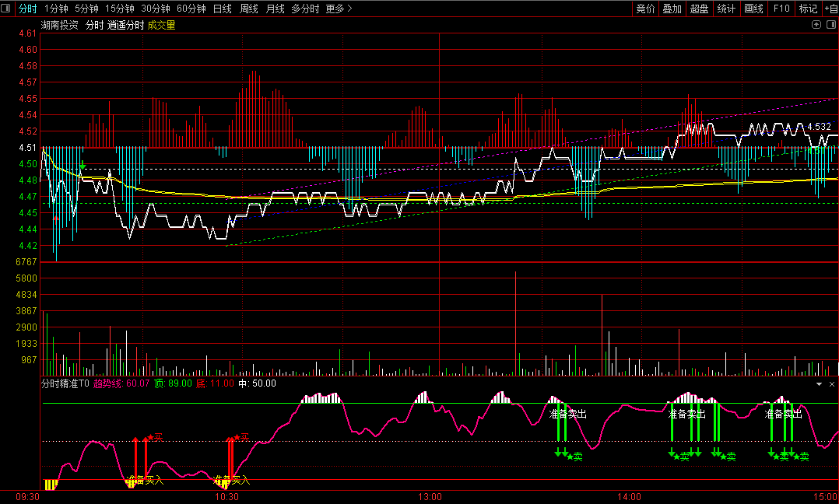
Task: Select the 成交量 volume indicator label
Action: pos(161,25)
